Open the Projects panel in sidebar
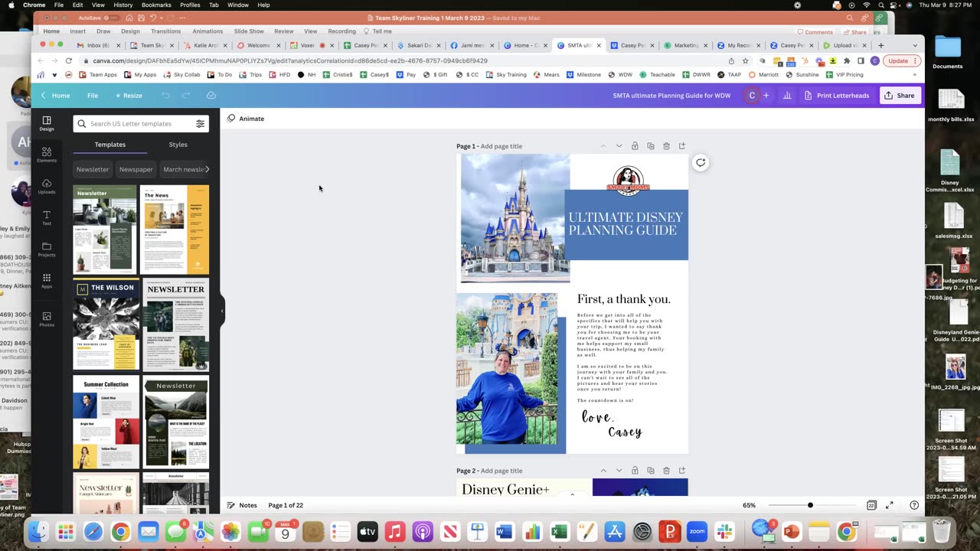 click(47, 249)
